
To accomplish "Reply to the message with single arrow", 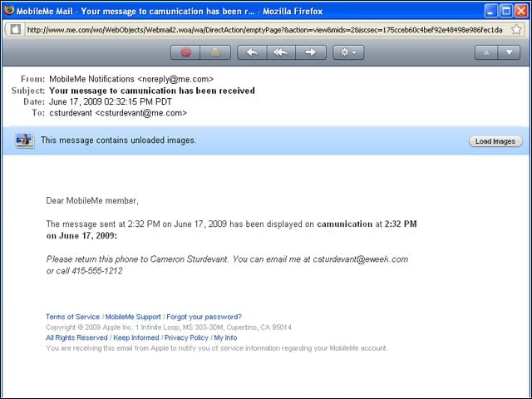I will point(252,52).
